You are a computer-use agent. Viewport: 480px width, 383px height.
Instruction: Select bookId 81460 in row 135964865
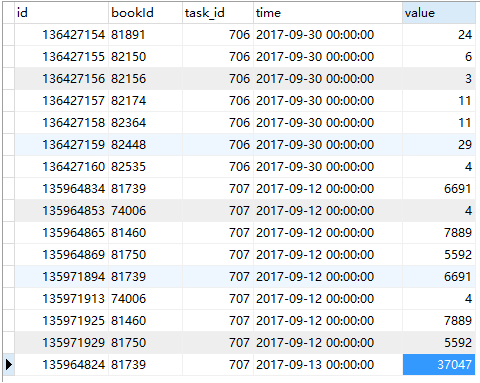pos(145,233)
